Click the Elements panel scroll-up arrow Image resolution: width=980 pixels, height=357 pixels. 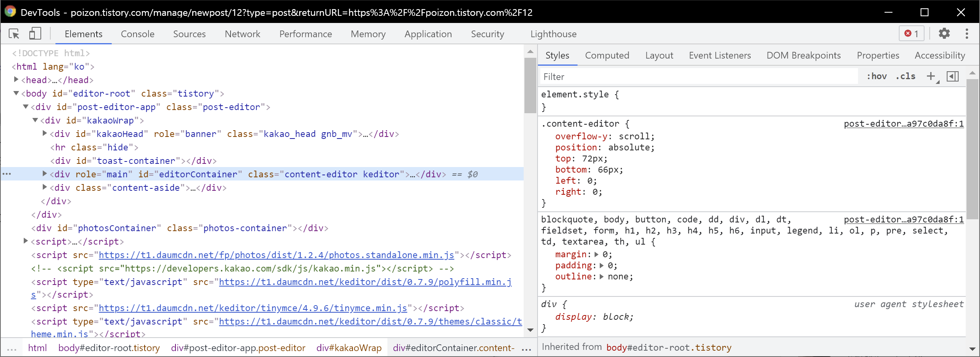pyautogui.click(x=530, y=51)
